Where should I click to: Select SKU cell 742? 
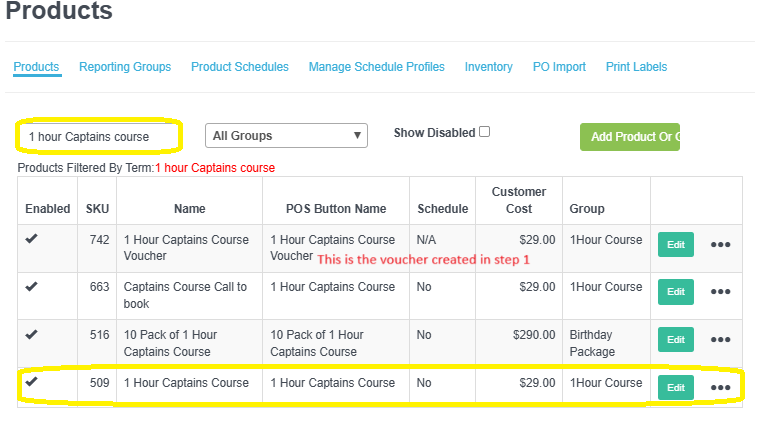(x=99, y=239)
